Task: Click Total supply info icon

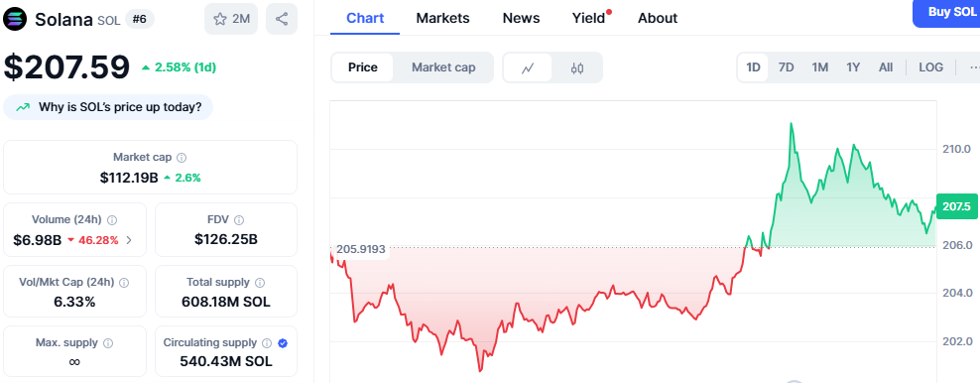Action: 260,283
